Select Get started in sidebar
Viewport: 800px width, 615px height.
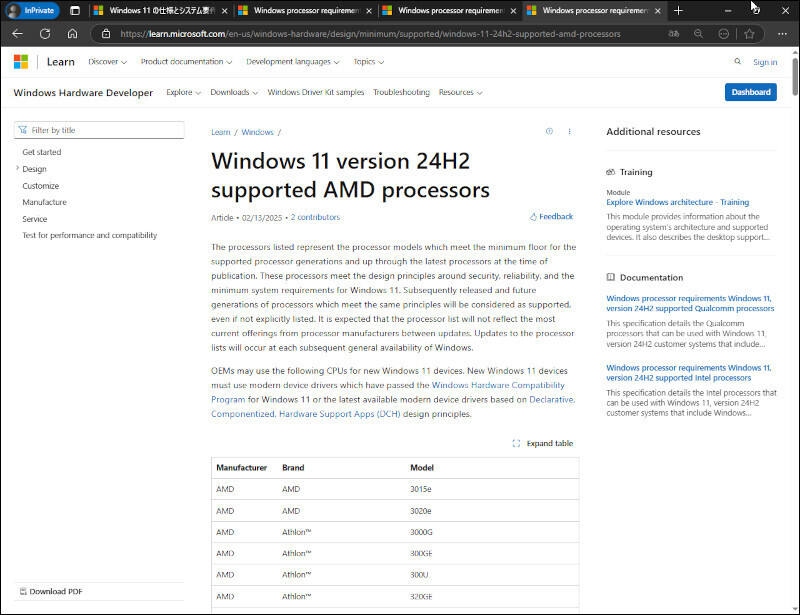pos(42,152)
